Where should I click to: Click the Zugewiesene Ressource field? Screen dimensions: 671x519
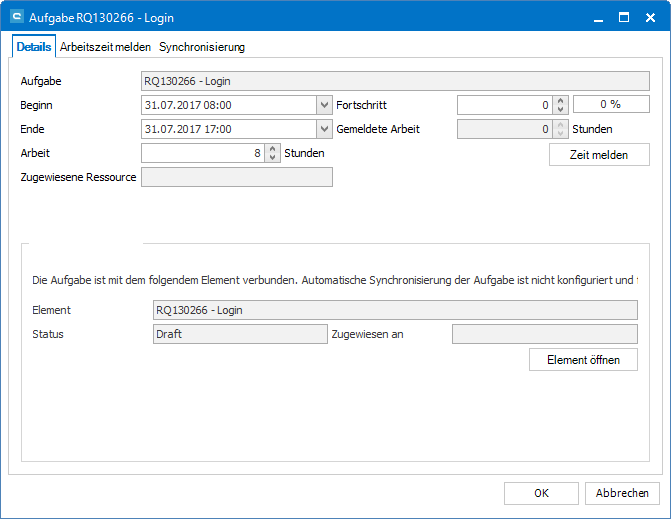[237, 177]
